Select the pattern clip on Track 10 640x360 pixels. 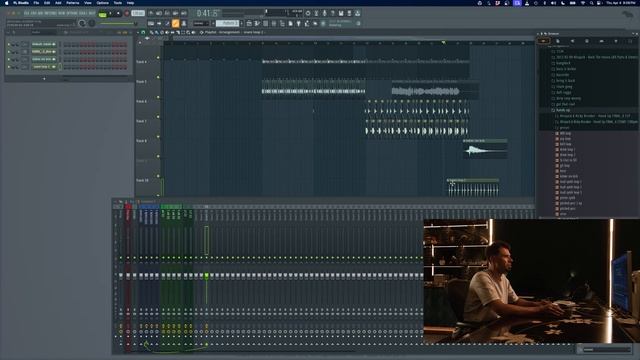click(473, 188)
